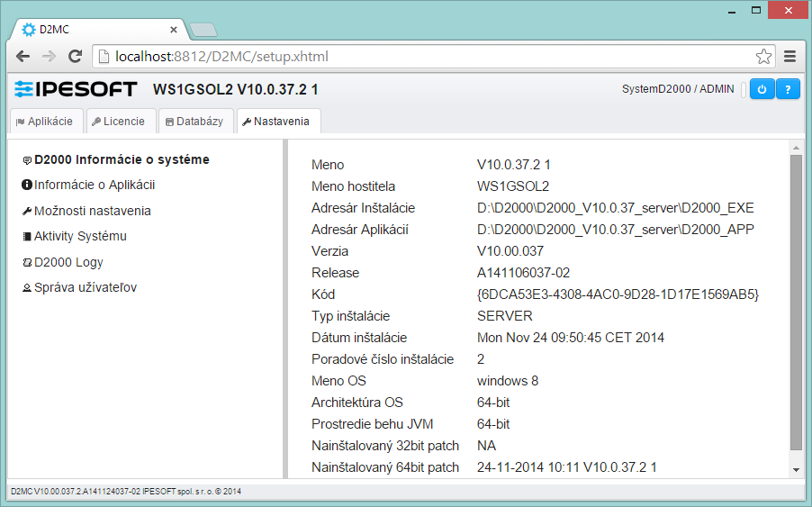Screen dimensions: 812x507
Task: Select the Databázy tab
Action: [x=194, y=122]
